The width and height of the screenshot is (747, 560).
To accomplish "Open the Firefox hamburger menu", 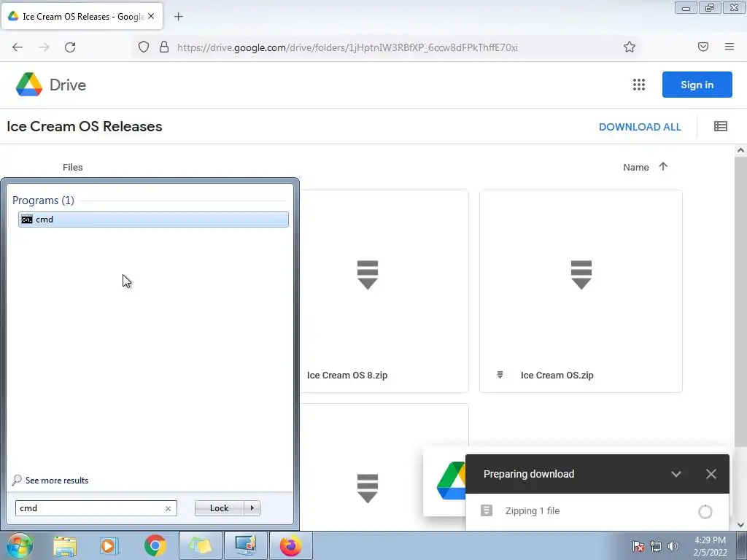I will point(729,47).
